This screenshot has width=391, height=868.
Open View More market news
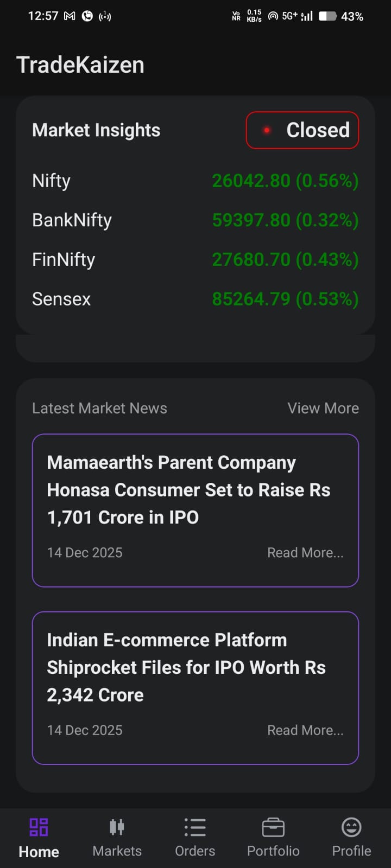point(323,408)
